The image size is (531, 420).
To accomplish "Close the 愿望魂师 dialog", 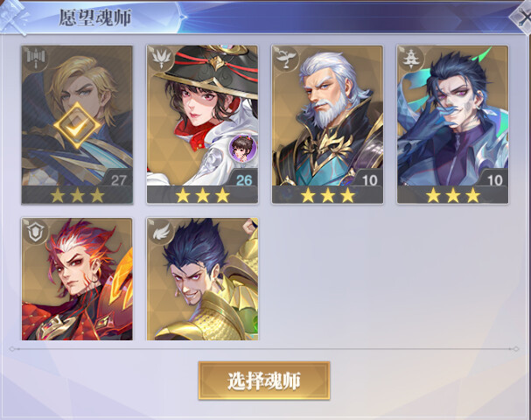I will point(523,17).
